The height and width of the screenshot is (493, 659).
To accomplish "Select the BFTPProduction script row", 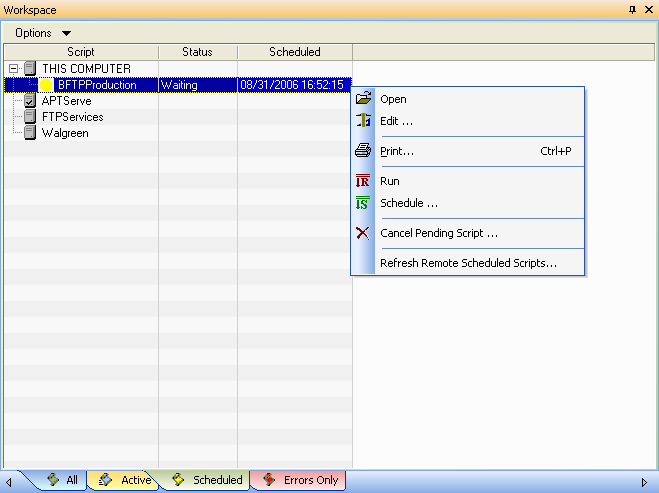I will point(177,85).
